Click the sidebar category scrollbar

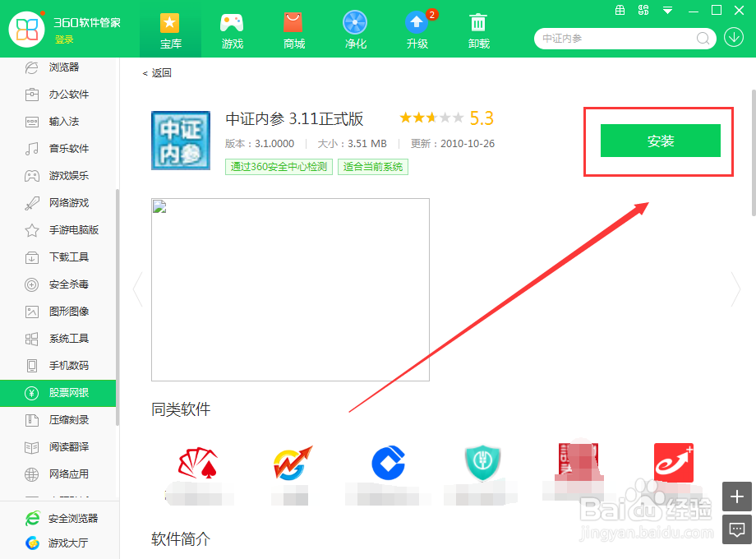(118, 307)
